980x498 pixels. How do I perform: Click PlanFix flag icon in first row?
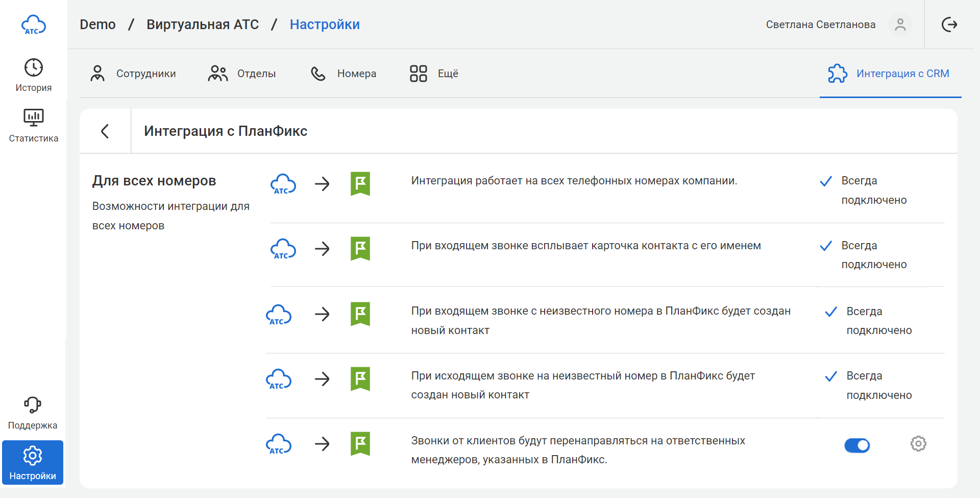click(x=360, y=184)
